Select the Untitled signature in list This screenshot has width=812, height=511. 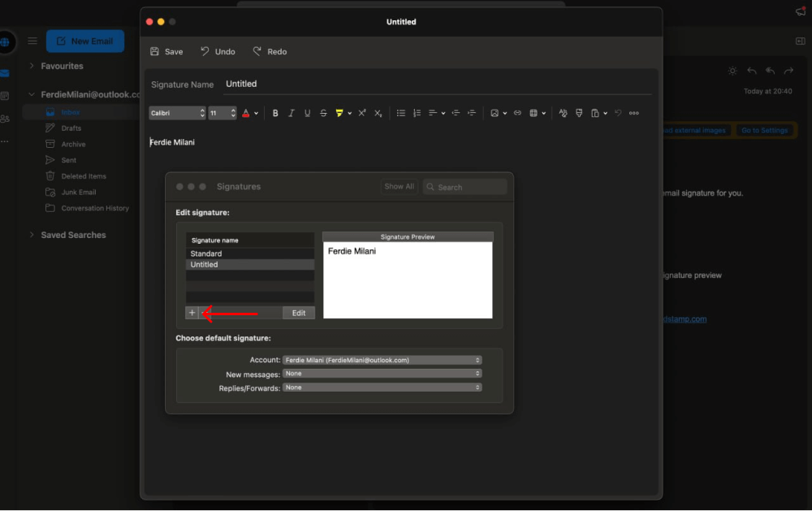pos(205,265)
